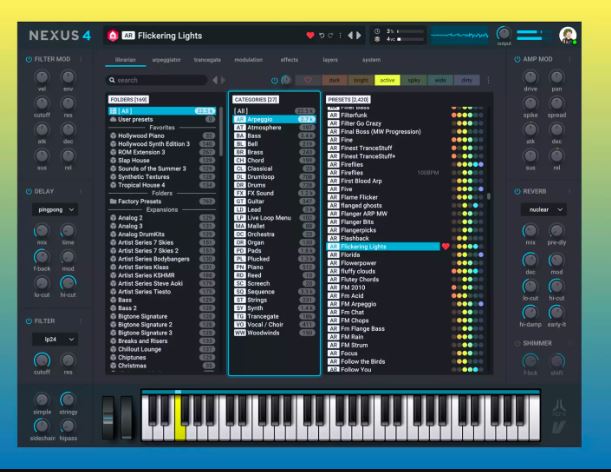Adjust the DELAY f-back knob

coord(42,256)
